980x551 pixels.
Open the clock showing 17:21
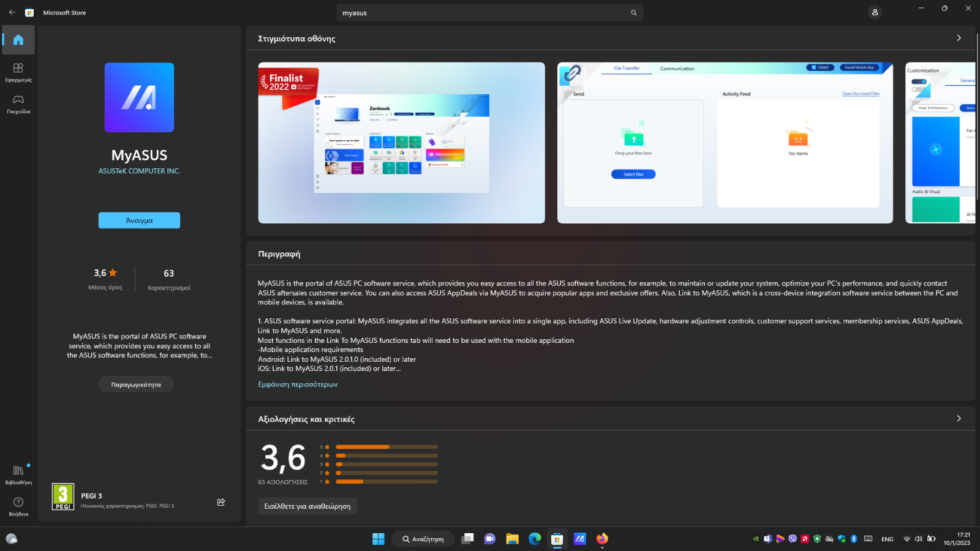pos(957,539)
